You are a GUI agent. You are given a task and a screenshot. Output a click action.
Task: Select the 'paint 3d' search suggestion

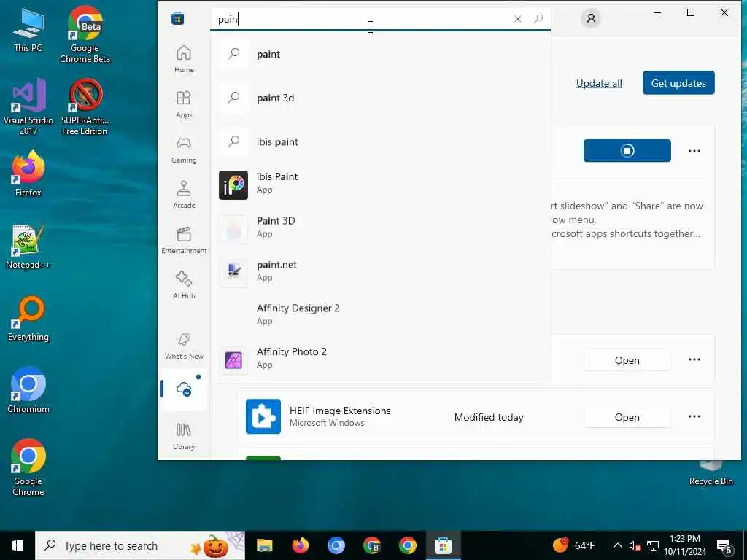tap(381, 98)
